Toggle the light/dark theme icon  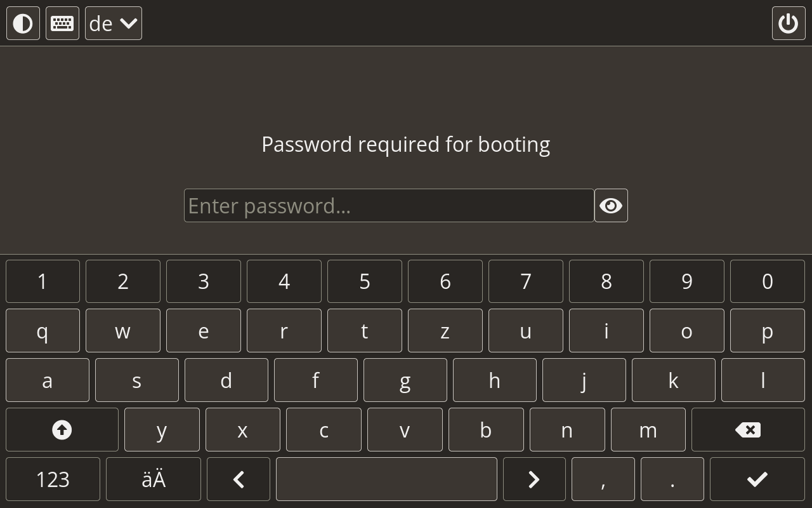click(23, 23)
